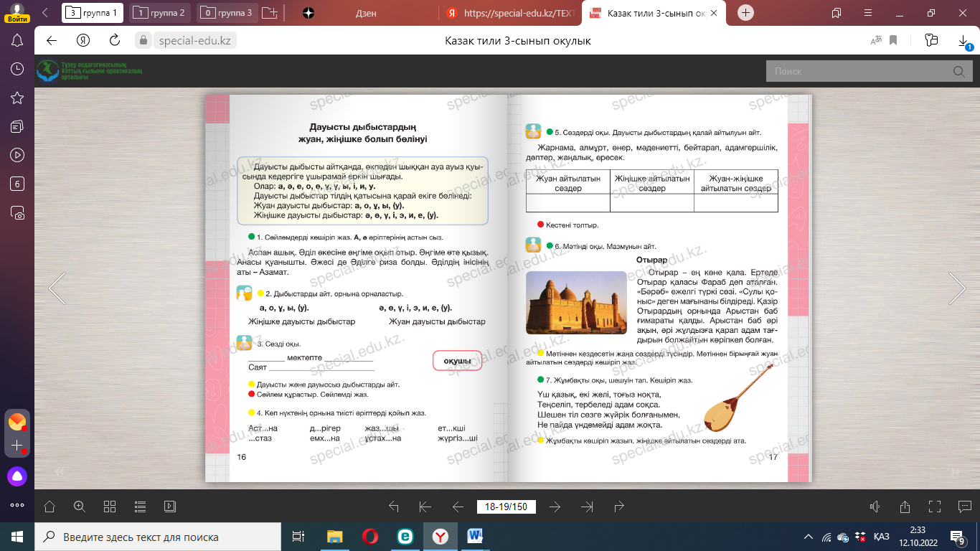Click the plus add icon in browser sidebar
This screenshot has width=980, height=551.
click(17, 446)
